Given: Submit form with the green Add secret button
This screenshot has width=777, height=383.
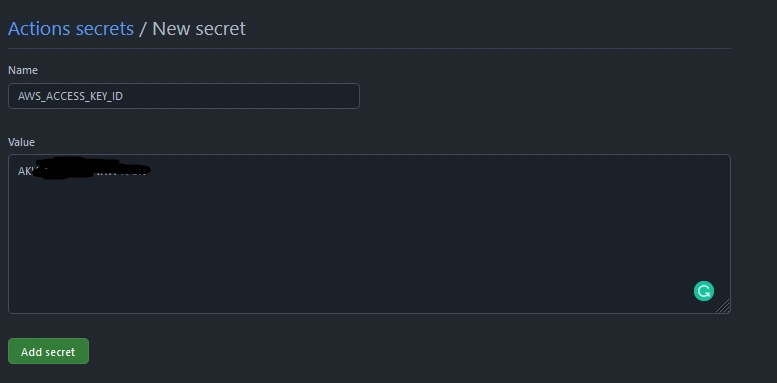Looking at the screenshot, I should coord(49,351).
